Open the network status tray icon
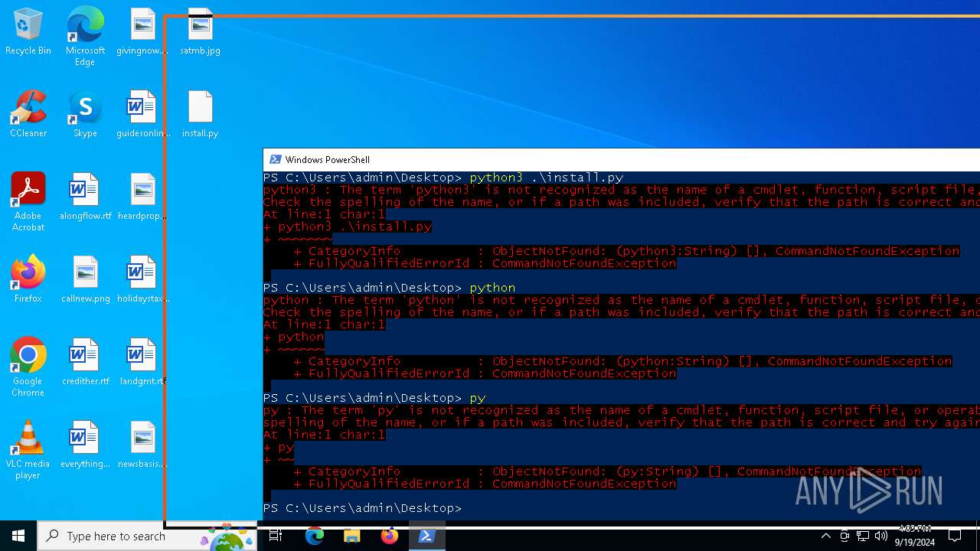 tap(863, 536)
